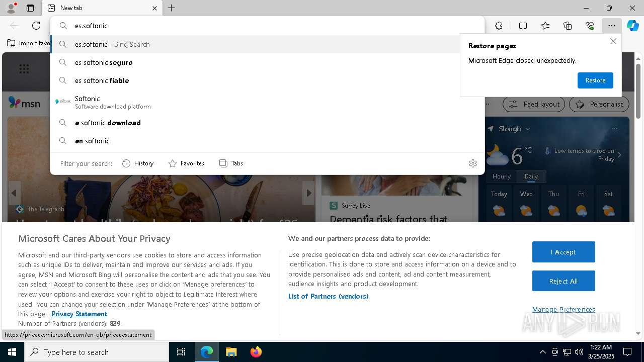
Task: Open the Favorites star toolbar icon
Action: pos(545,26)
